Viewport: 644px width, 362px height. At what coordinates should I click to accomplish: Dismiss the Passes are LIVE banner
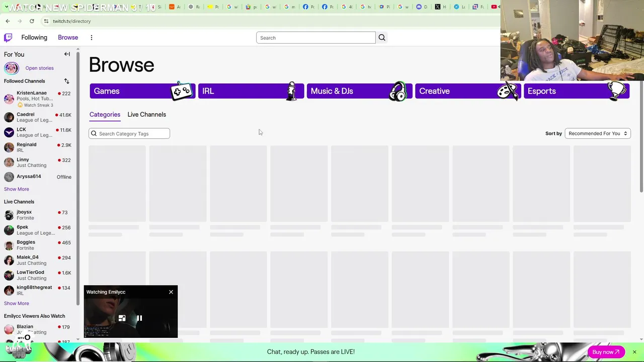point(634,352)
